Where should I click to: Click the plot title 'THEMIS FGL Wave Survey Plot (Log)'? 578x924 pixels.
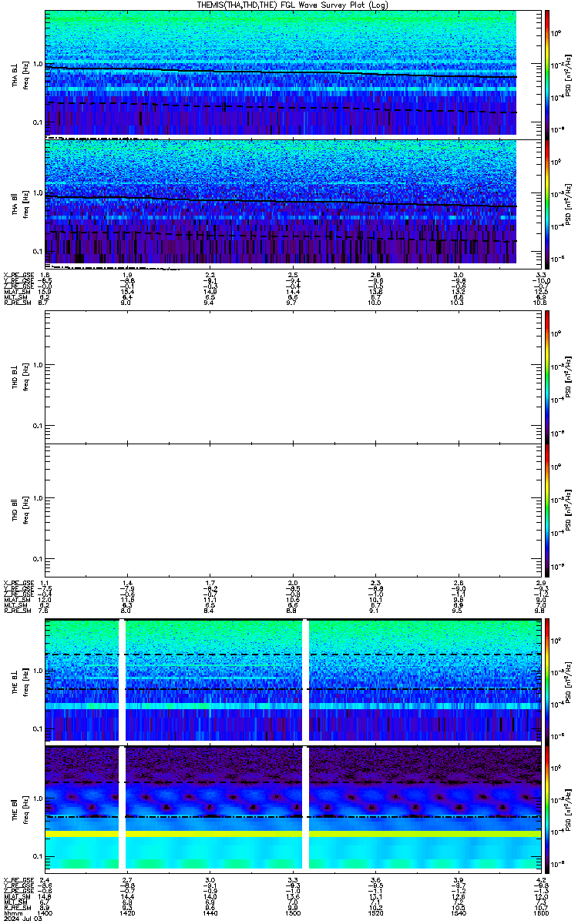point(293,5)
